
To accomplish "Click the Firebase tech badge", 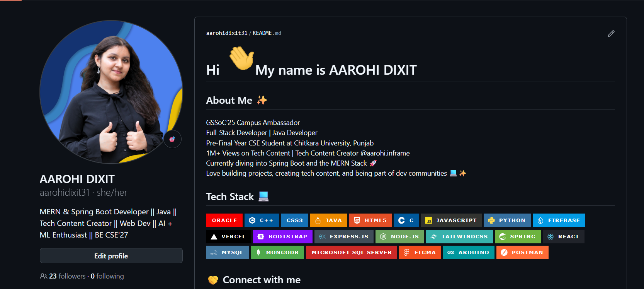I will (x=559, y=220).
